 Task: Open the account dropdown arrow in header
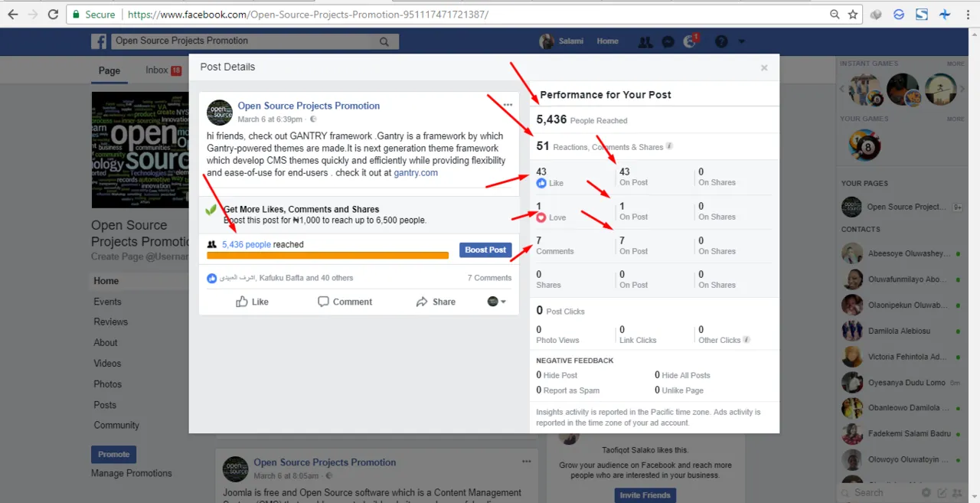point(741,41)
